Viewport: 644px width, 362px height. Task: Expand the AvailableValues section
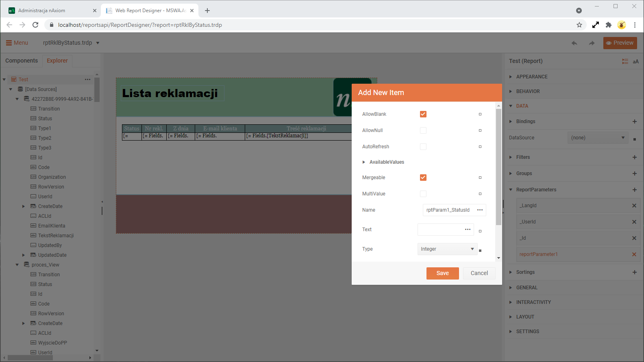[x=364, y=162]
